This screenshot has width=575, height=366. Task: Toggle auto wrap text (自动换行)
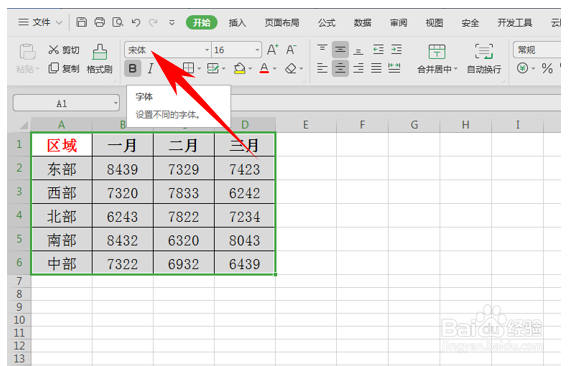point(484,59)
